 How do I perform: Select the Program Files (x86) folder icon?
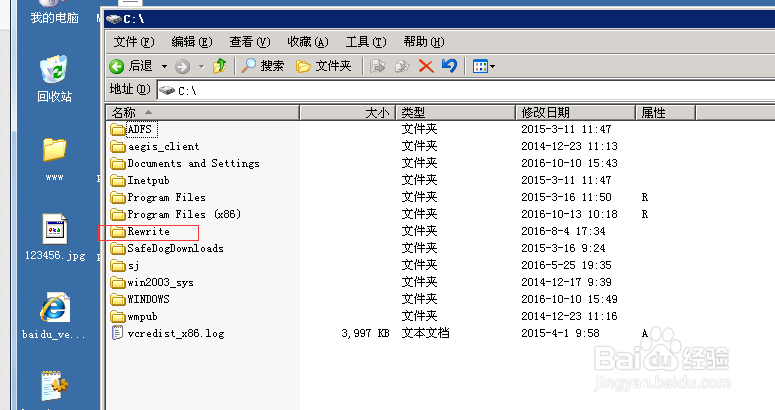coord(118,214)
